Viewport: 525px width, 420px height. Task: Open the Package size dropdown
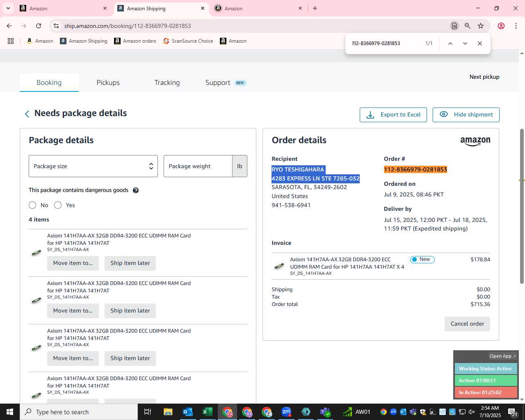pyautogui.click(x=93, y=166)
